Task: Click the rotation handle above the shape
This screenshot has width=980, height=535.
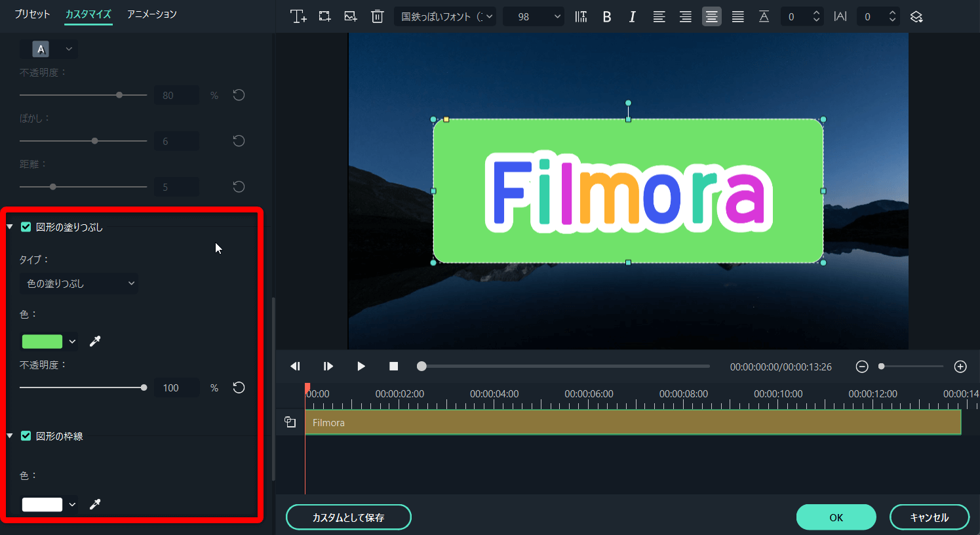Action: click(x=628, y=103)
